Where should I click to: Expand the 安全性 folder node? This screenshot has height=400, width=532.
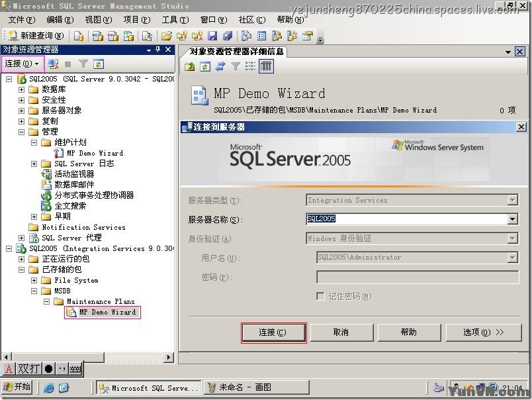[x=21, y=100]
